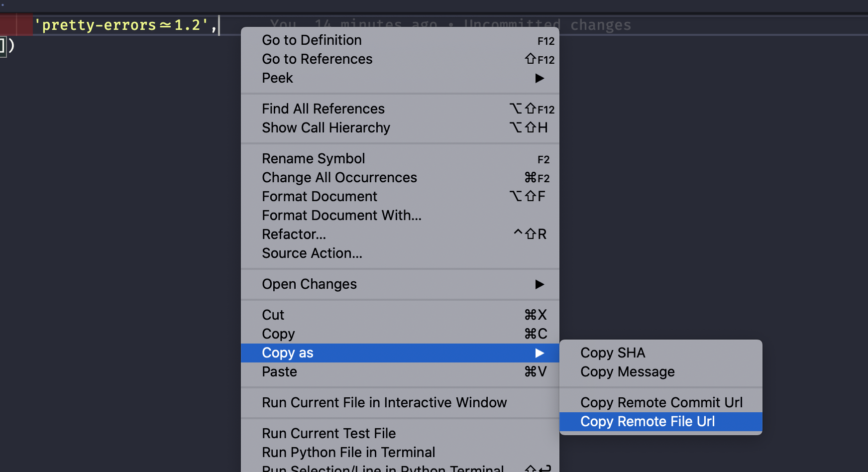Select Go to References
The image size is (868, 472).
click(317, 59)
